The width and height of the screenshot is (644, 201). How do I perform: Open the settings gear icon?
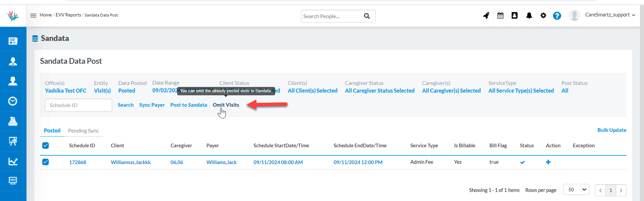543,16
